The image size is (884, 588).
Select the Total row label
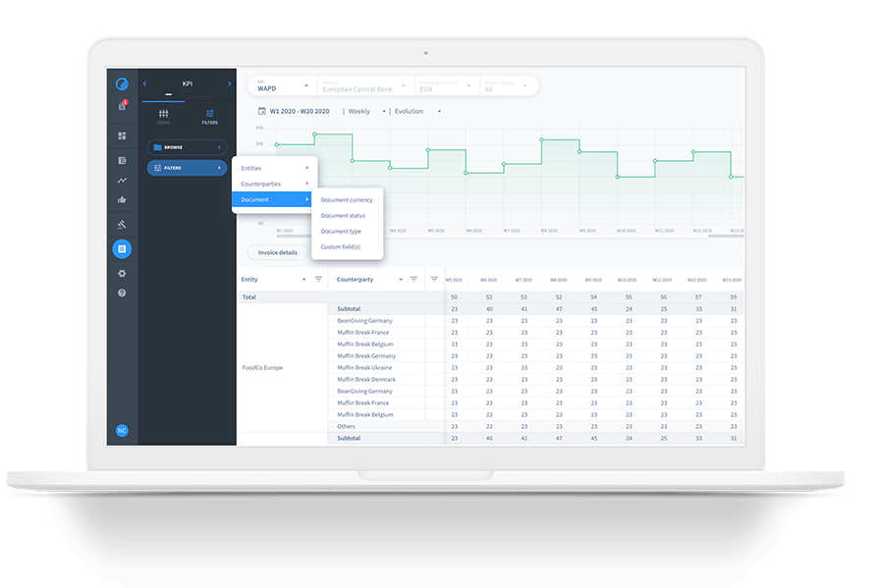pyautogui.click(x=249, y=296)
